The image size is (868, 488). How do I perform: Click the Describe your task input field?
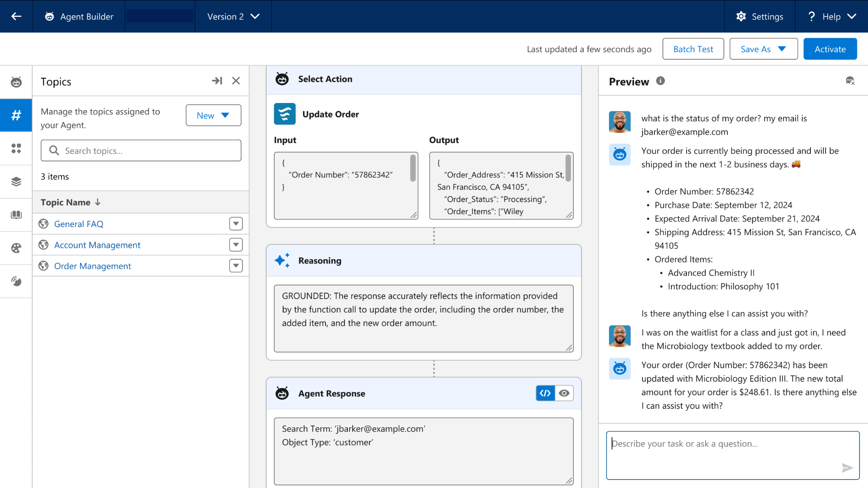(x=732, y=455)
